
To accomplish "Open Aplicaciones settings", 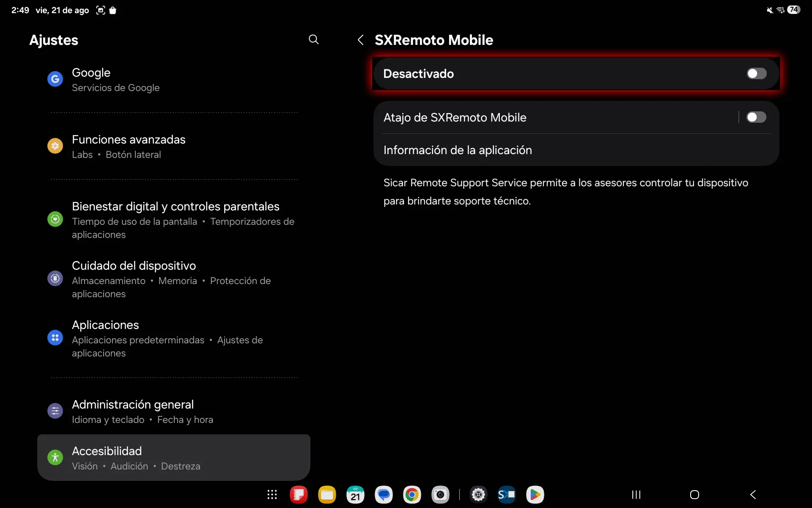I will point(173,338).
